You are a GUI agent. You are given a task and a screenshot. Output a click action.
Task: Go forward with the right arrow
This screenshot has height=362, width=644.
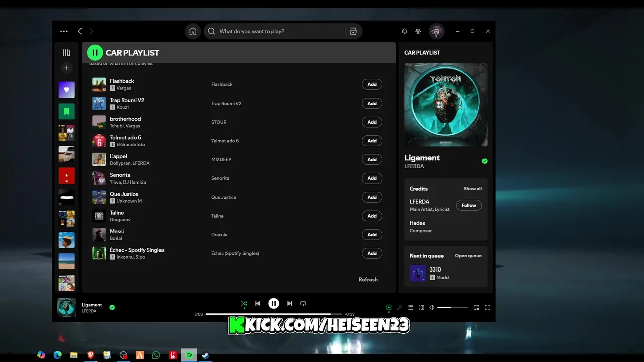(91, 31)
